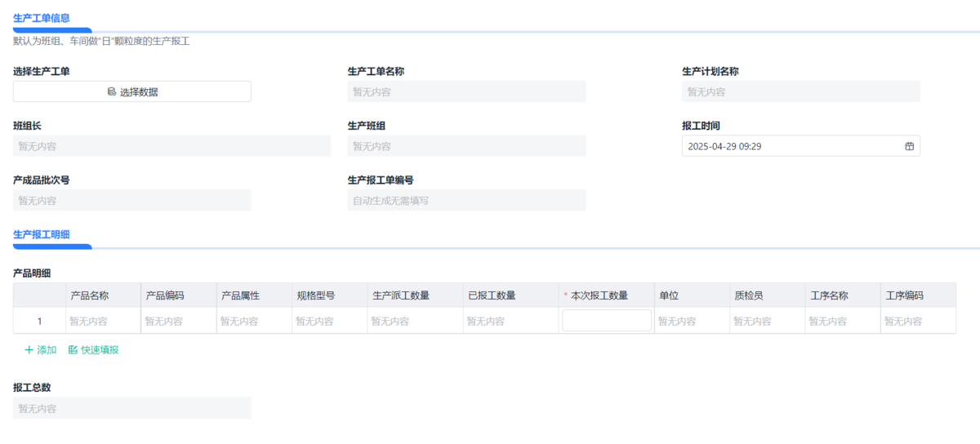Click the 单位 column header

click(x=693, y=295)
